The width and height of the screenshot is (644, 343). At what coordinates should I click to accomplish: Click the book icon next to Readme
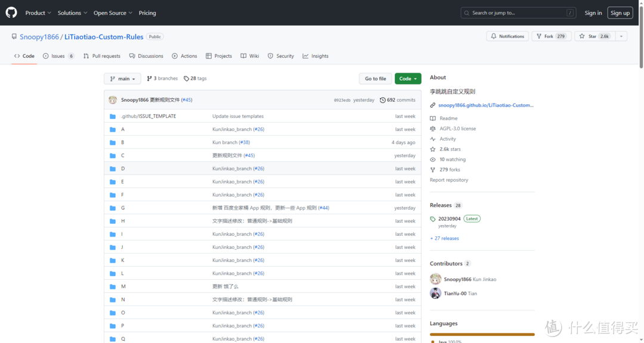(432, 118)
